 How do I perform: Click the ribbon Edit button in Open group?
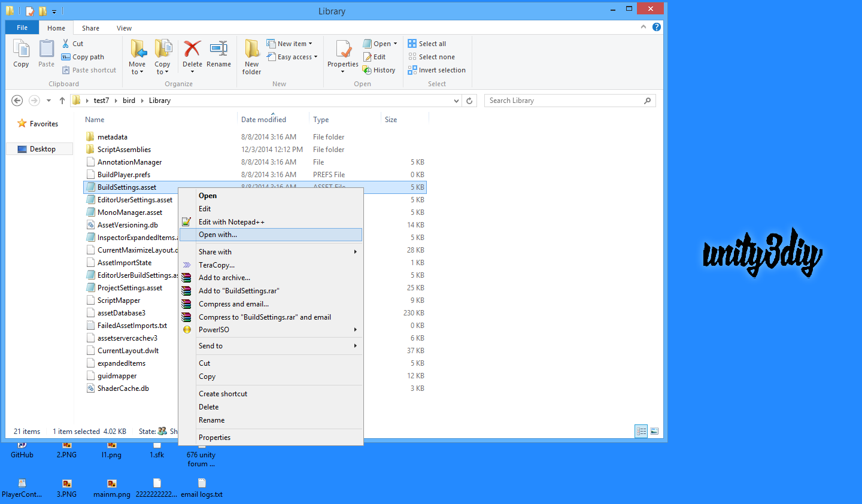point(375,57)
